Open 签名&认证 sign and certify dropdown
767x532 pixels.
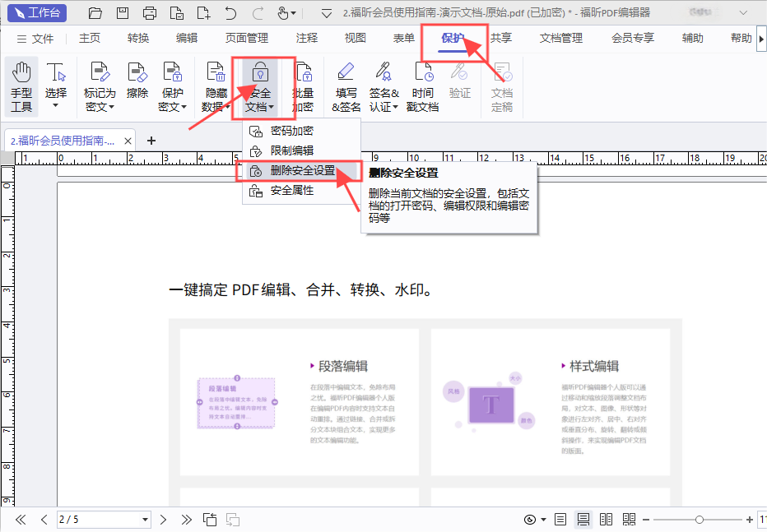383,87
